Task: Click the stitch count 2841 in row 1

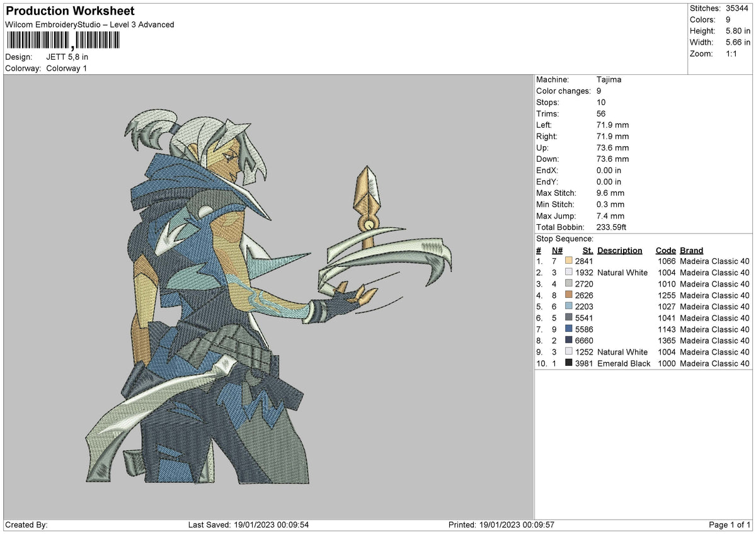Action: 584,261
